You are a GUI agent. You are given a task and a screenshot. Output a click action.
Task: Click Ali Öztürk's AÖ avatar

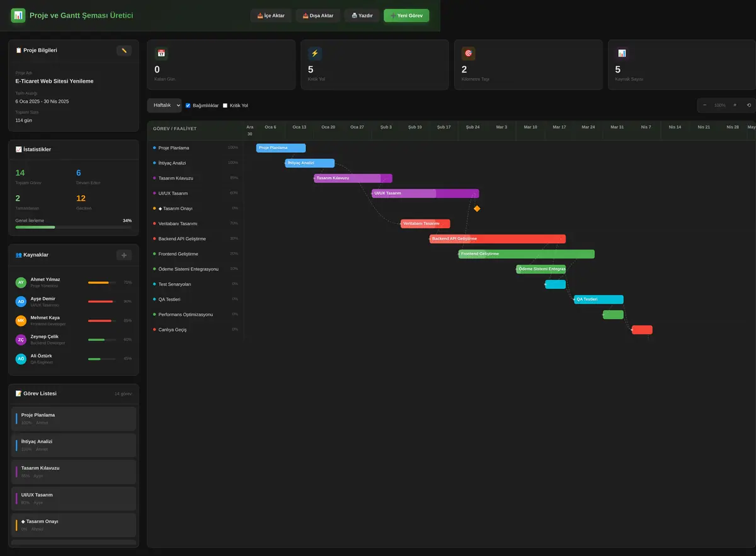21,359
